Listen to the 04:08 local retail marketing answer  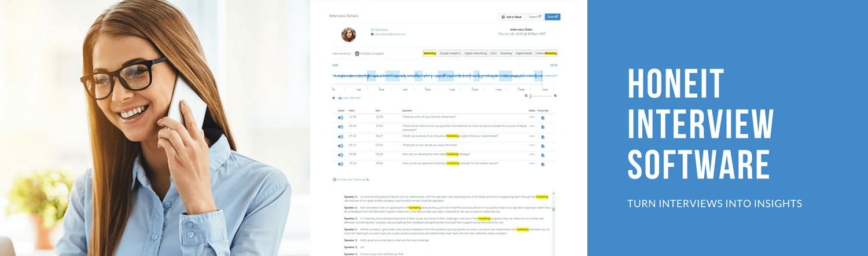(x=340, y=155)
